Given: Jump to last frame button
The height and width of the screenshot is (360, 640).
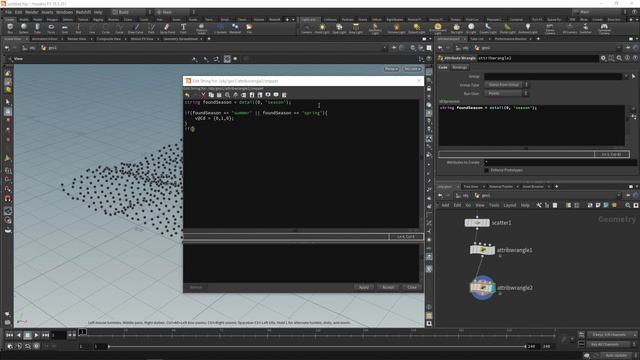Looking at the screenshot, I should [45, 335].
